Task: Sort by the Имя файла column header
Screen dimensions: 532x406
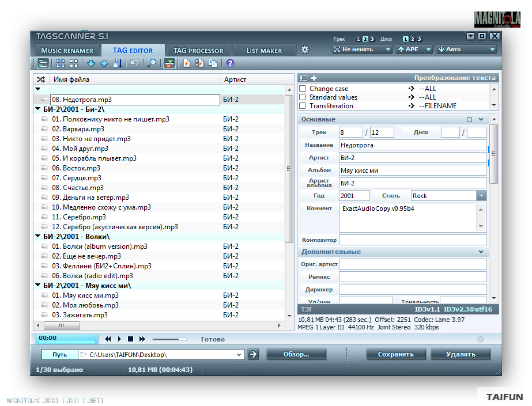Action: [x=134, y=79]
